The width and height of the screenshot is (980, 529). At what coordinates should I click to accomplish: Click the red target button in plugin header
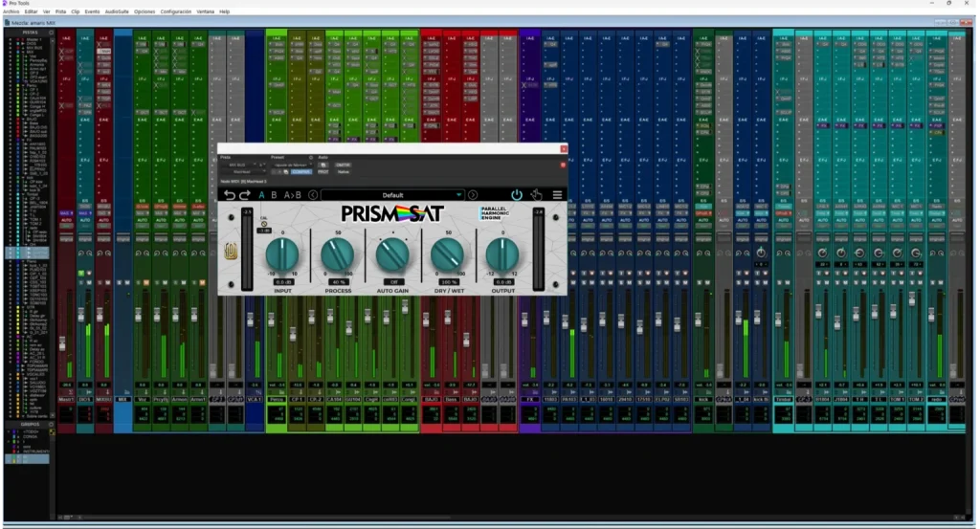(563, 165)
